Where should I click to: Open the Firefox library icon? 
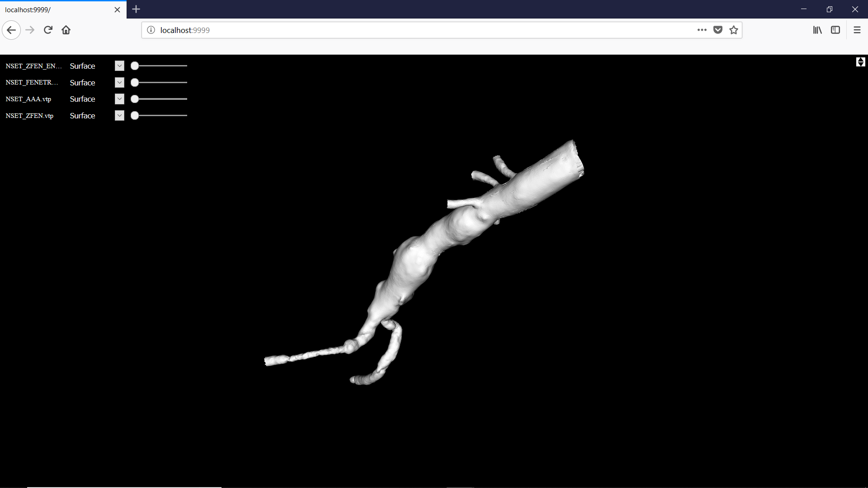pyautogui.click(x=817, y=30)
